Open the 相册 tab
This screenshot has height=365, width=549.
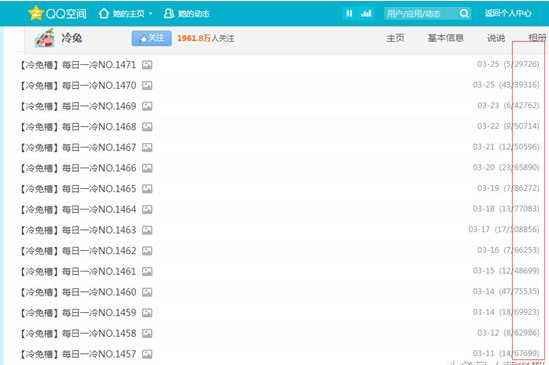(537, 38)
